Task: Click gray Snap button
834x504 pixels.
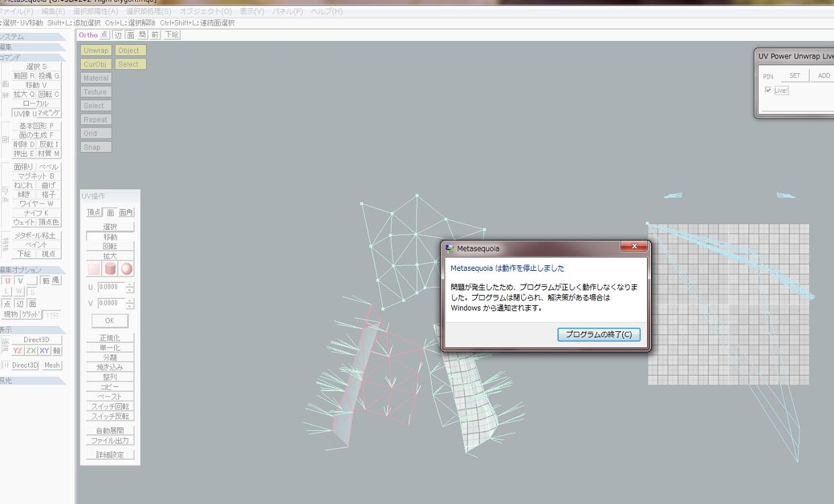Action: point(96,147)
